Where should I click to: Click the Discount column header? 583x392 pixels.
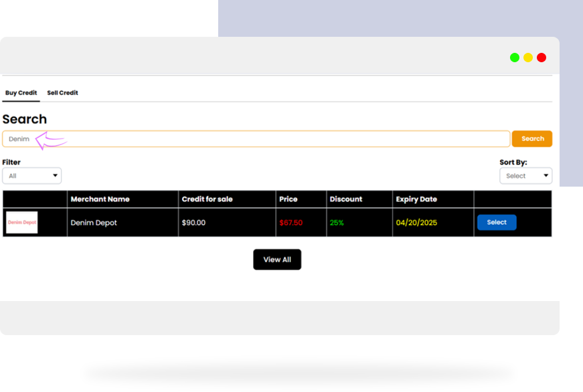tap(346, 199)
